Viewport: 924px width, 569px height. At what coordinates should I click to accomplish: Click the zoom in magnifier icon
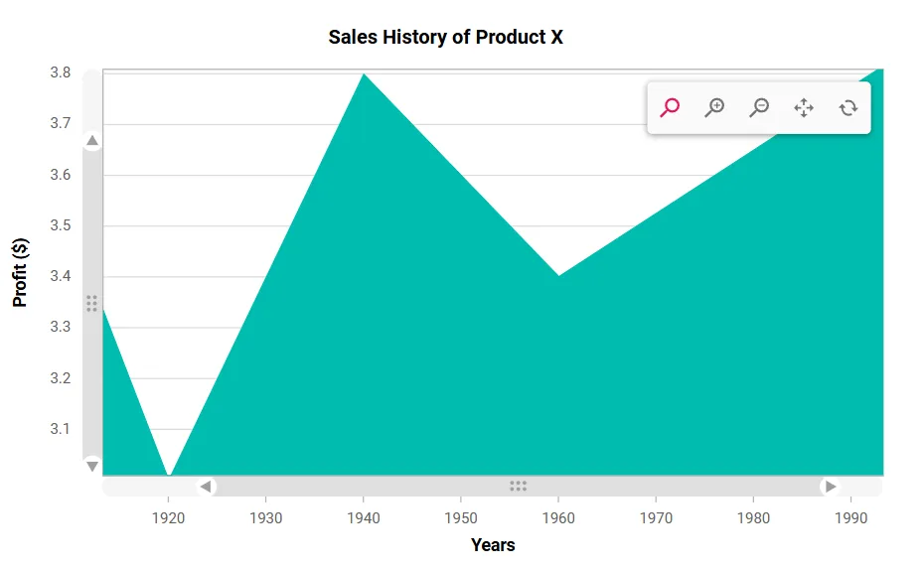coord(714,108)
